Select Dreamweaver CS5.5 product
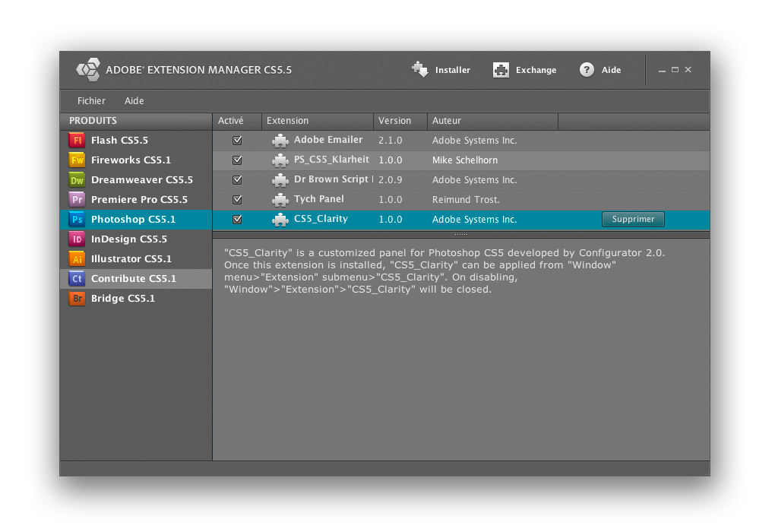This screenshot has width=775, height=532. click(x=136, y=180)
